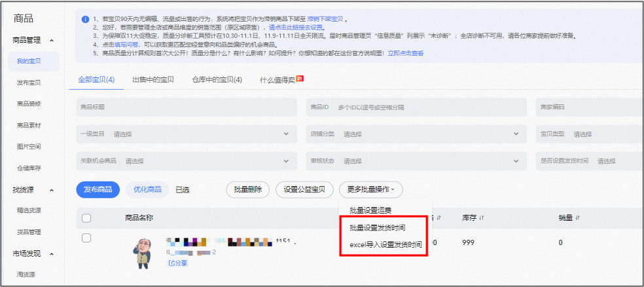Tick the checkbox of the first product row
Image resolution: width=644 pixels, height=287 pixels.
(x=86, y=238)
